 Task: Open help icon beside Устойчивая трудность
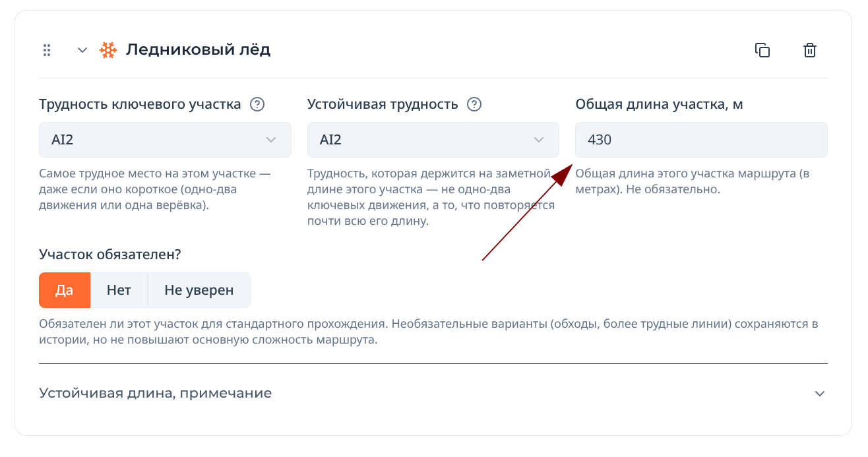(x=474, y=104)
